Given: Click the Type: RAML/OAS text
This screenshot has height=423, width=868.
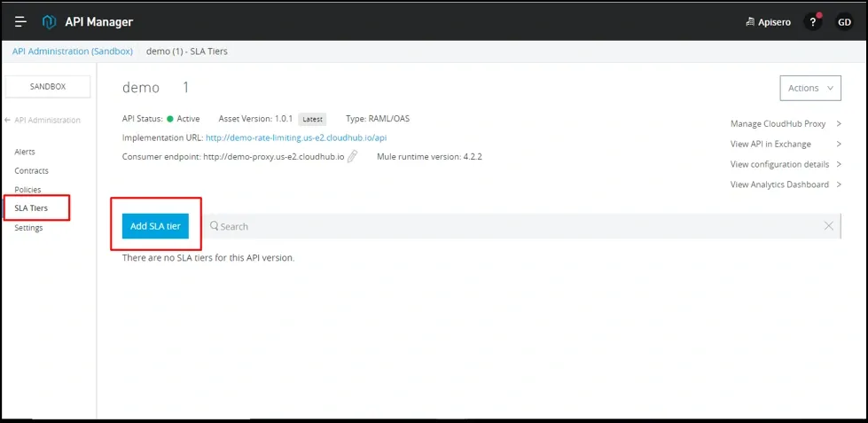Looking at the screenshot, I should point(378,119).
